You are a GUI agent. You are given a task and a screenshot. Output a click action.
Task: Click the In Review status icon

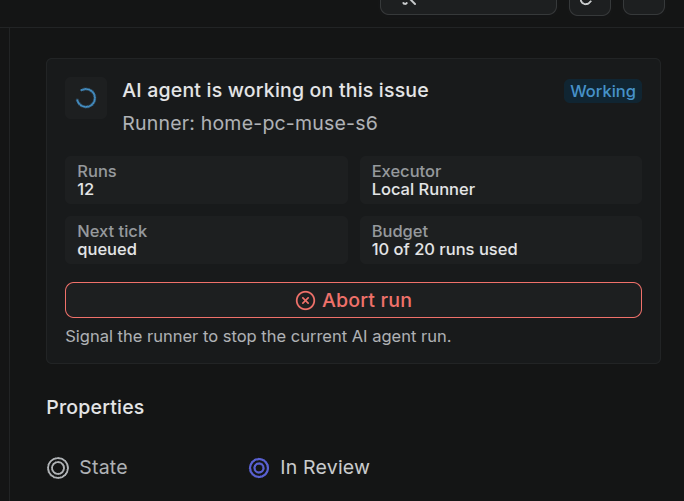coord(259,468)
